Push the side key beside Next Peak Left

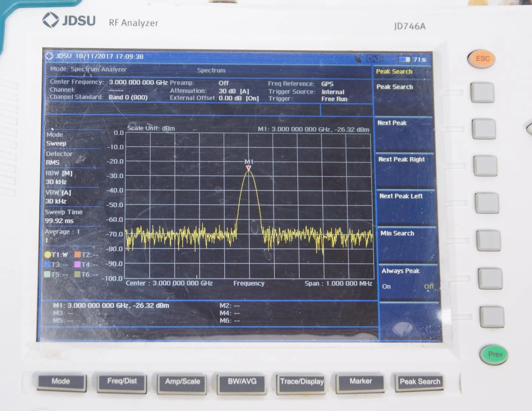point(487,203)
